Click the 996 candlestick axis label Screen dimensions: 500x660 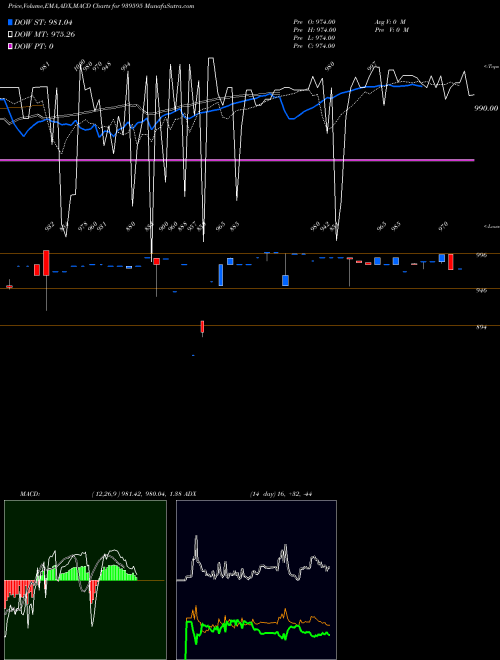(x=482, y=255)
